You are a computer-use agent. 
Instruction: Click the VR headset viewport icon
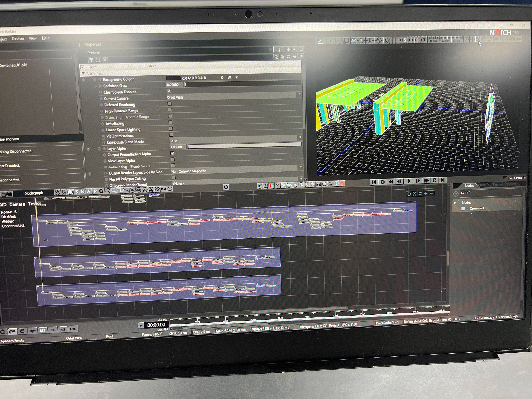(318, 185)
